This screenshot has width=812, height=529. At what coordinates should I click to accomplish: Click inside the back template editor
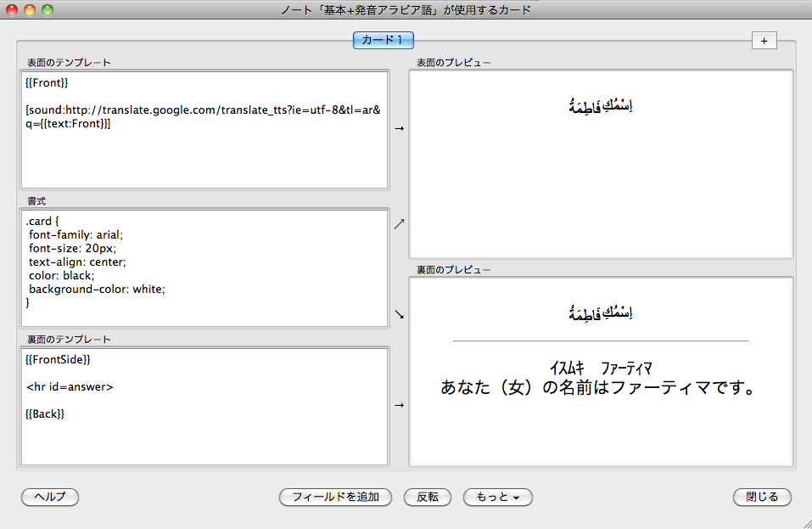point(204,407)
